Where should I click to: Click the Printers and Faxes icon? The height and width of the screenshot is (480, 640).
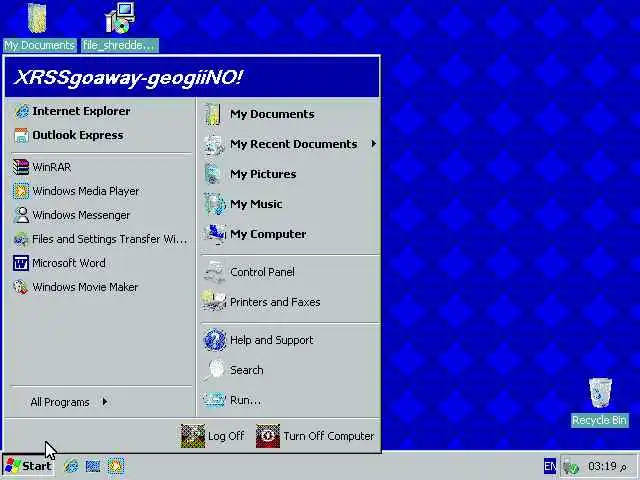pos(214,302)
